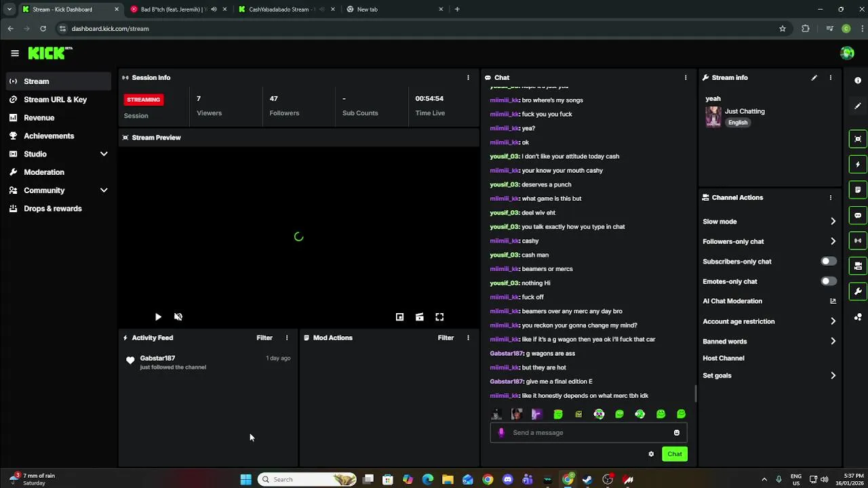
Task: Click Host Channel action
Action: (x=724, y=358)
